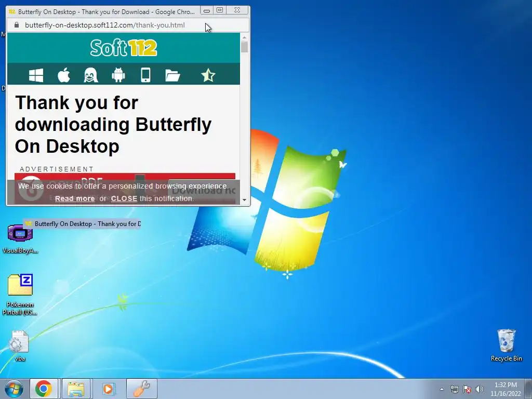Screen dimensions: 532x399
Task: Click the network status tray icon
Action: point(454,389)
